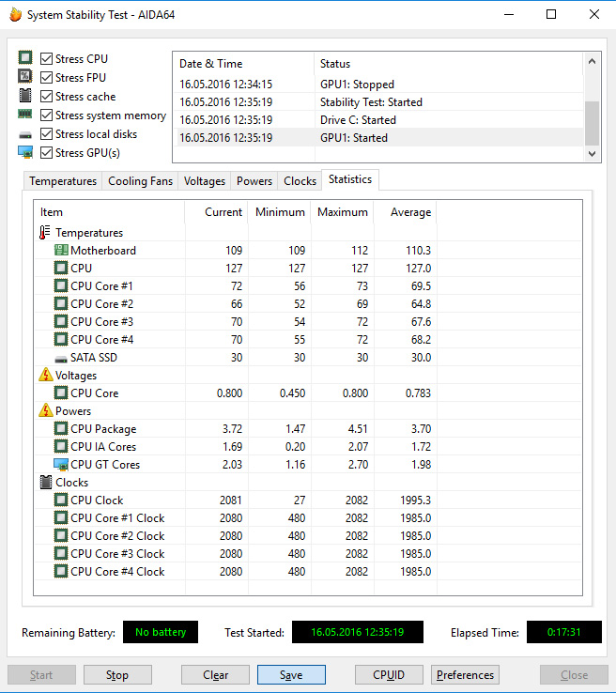Click the chip icon of the CPU temperature row

[61, 269]
